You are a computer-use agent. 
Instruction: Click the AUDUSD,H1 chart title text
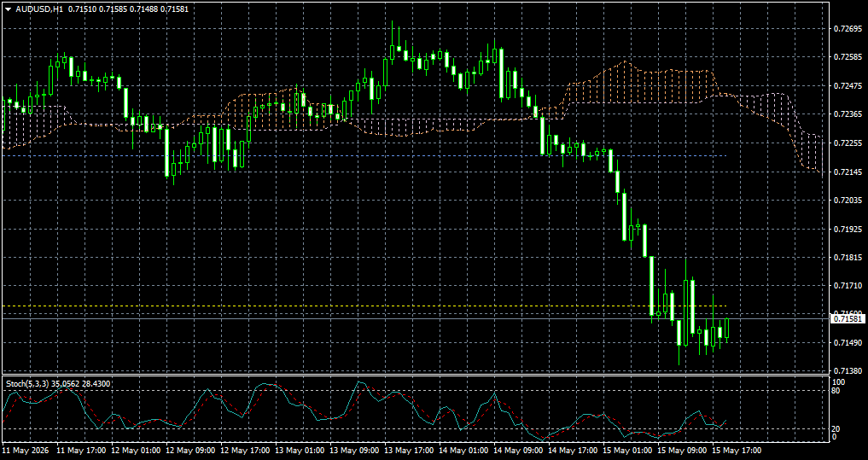[38, 9]
